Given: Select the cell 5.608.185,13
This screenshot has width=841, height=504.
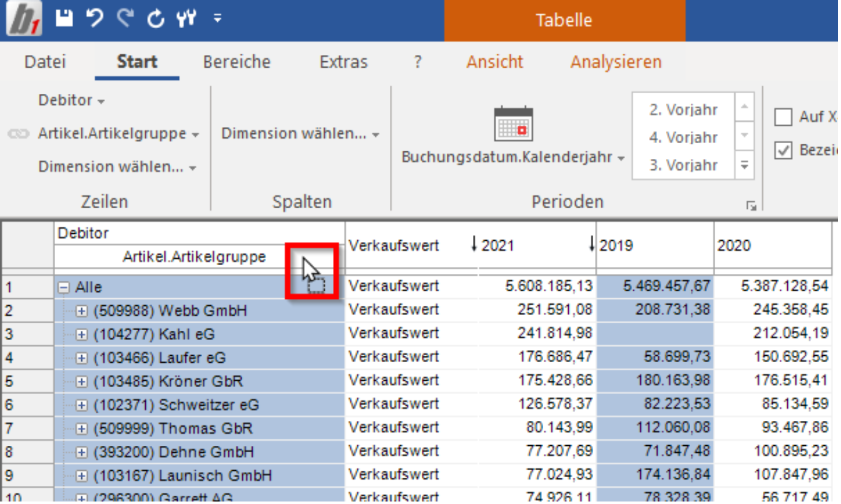Looking at the screenshot, I should [537, 286].
